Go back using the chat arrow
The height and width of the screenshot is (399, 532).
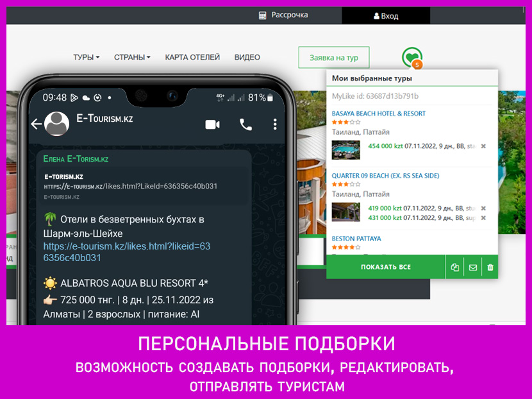click(x=37, y=124)
